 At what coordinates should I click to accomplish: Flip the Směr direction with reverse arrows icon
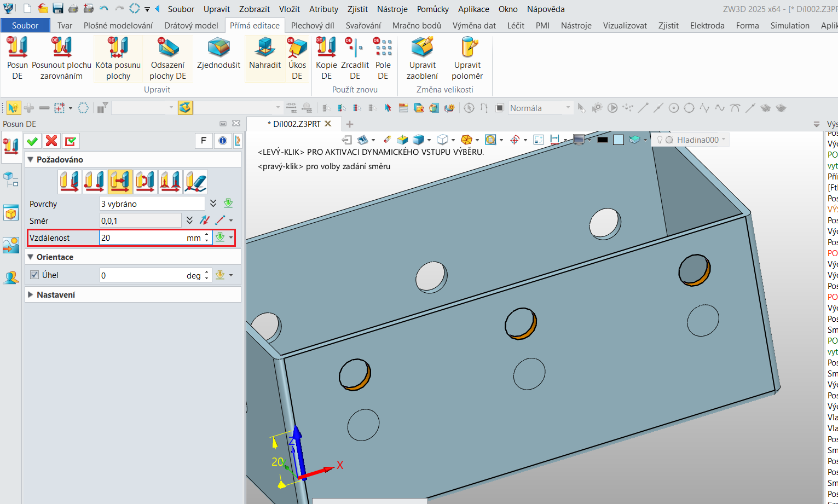pos(204,221)
